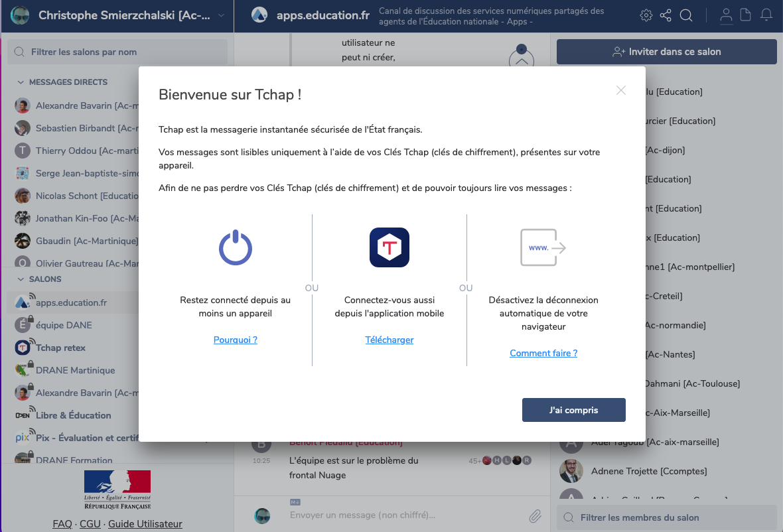The height and width of the screenshot is (532, 783).
Task: Open notifications bell icon
Action: pos(766,15)
